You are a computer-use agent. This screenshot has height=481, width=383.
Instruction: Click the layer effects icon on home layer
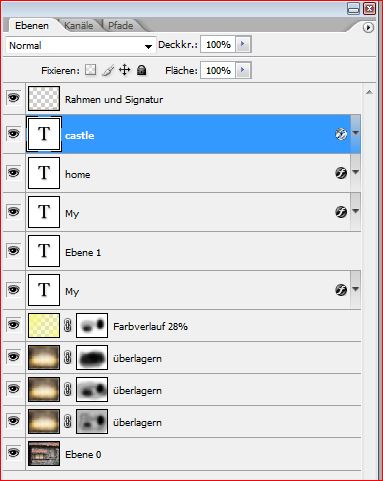[x=341, y=173]
